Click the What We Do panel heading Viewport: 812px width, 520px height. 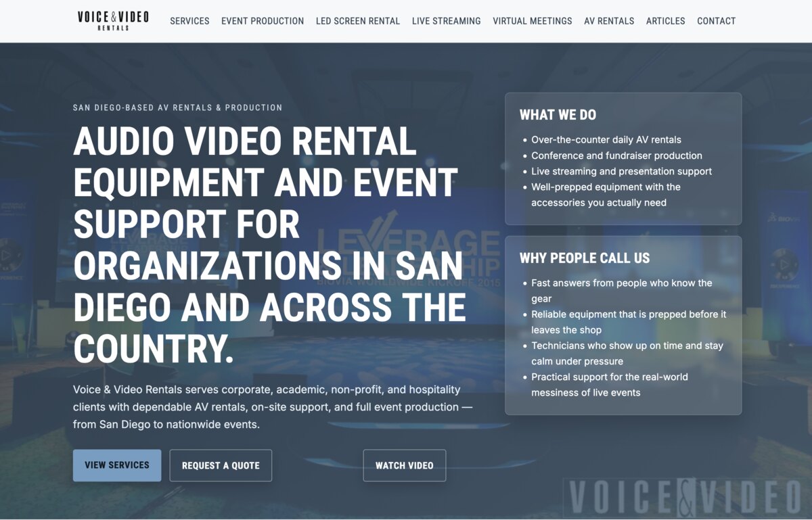[x=558, y=115]
